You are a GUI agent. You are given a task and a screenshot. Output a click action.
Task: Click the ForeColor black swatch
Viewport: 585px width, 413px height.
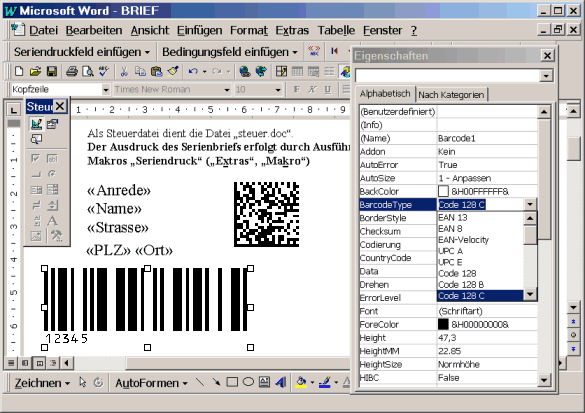coord(443,324)
